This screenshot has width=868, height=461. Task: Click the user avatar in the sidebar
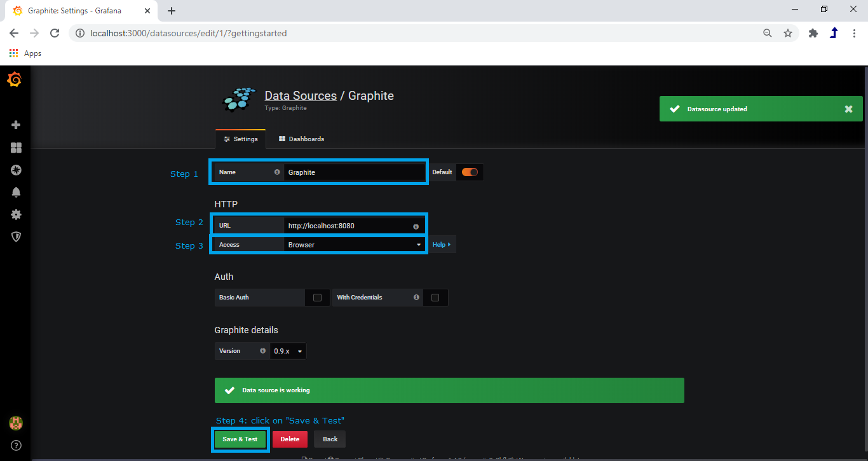[15, 423]
